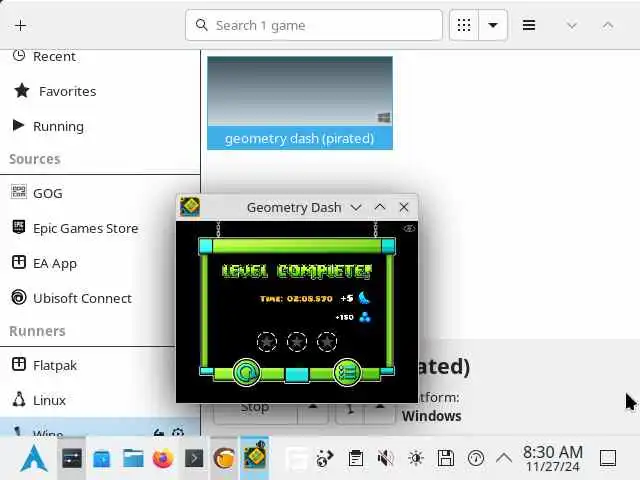Open the file manager from taskbar
Screen dimensions: 640x480
[x=133, y=458]
